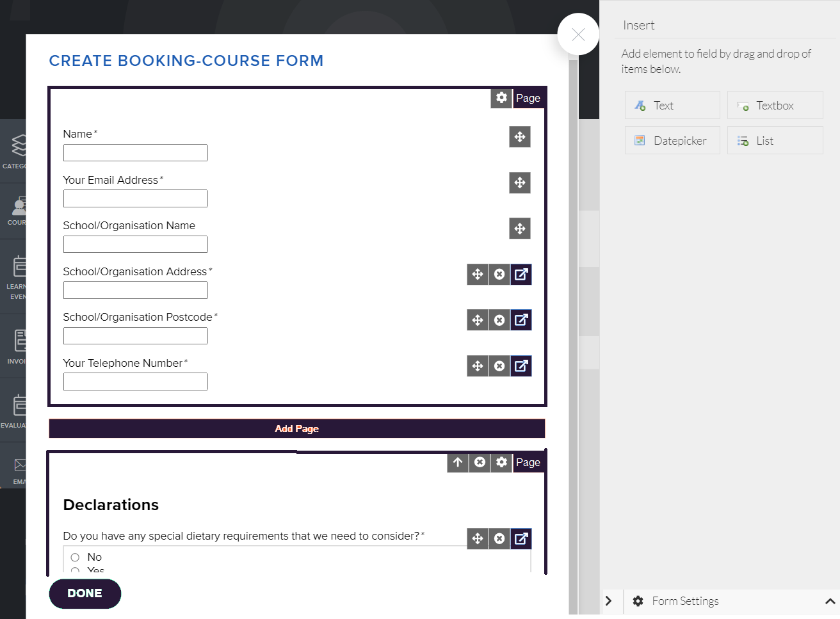Select the Text element in the Insert panel

[x=672, y=105]
